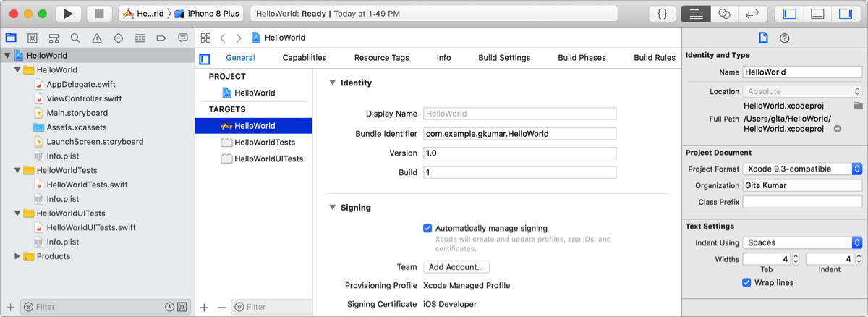
Task: Select the HelloWorldTests target
Action: [264, 143]
